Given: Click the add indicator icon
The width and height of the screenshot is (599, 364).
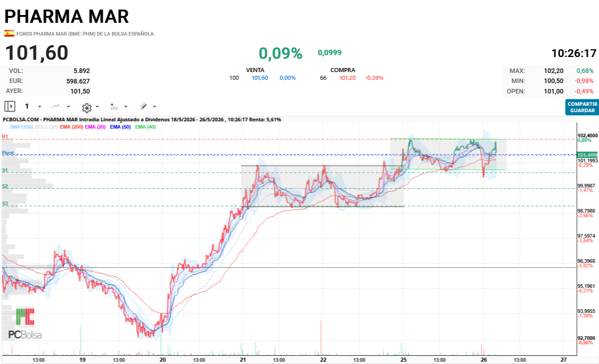Looking at the screenshot, I should tap(114, 106).
